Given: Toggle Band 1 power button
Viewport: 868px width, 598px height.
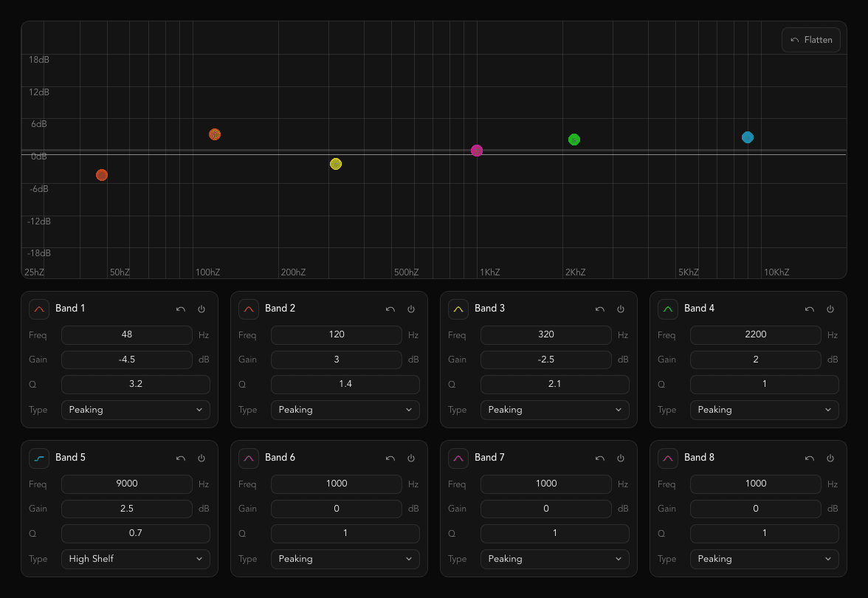Looking at the screenshot, I should point(201,309).
